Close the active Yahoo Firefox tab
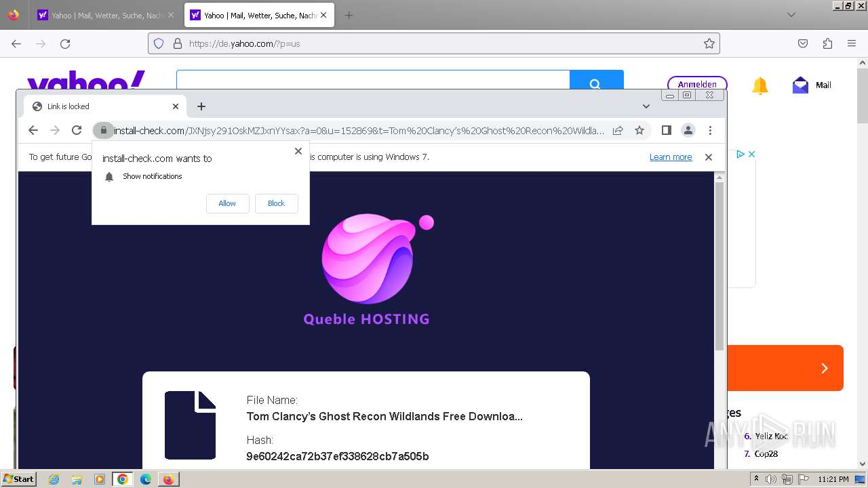 tap(323, 15)
